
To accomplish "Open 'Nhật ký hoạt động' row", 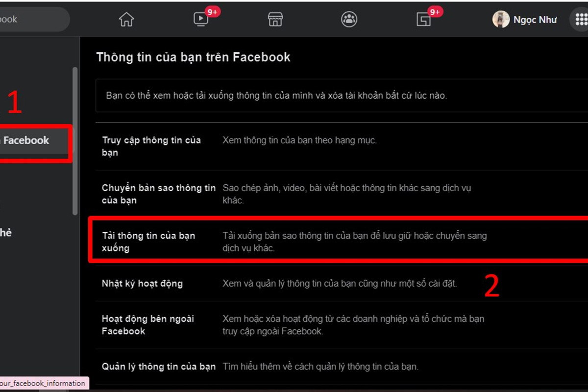I will tap(342, 283).
